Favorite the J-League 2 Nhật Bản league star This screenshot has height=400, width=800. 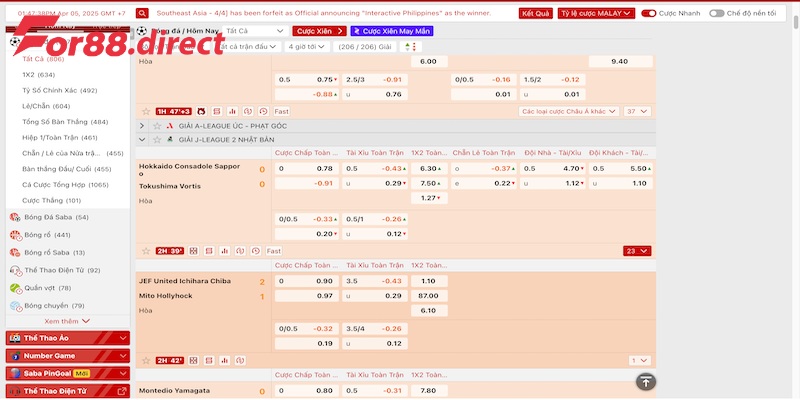click(x=156, y=139)
